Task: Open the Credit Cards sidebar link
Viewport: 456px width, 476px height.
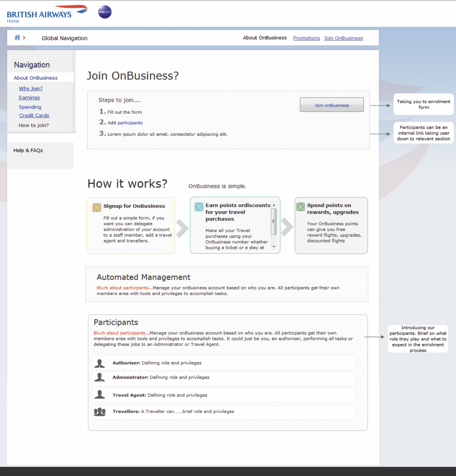Action: coord(34,116)
